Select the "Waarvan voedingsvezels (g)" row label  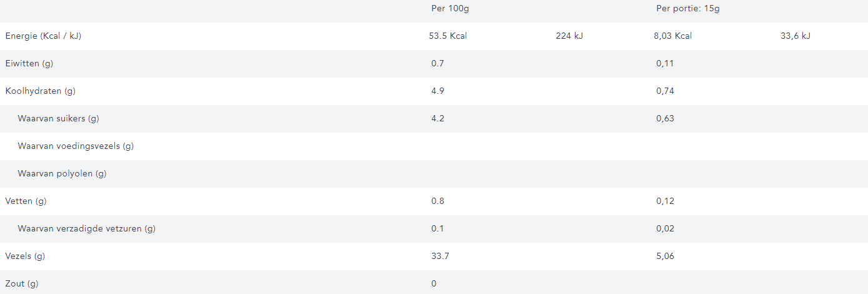tap(76, 146)
